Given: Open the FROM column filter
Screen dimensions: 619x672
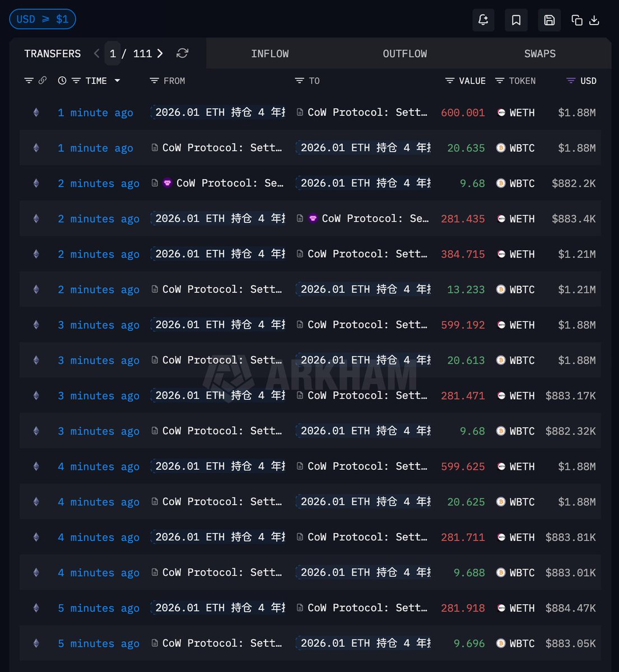Looking at the screenshot, I should [x=155, y=81].
